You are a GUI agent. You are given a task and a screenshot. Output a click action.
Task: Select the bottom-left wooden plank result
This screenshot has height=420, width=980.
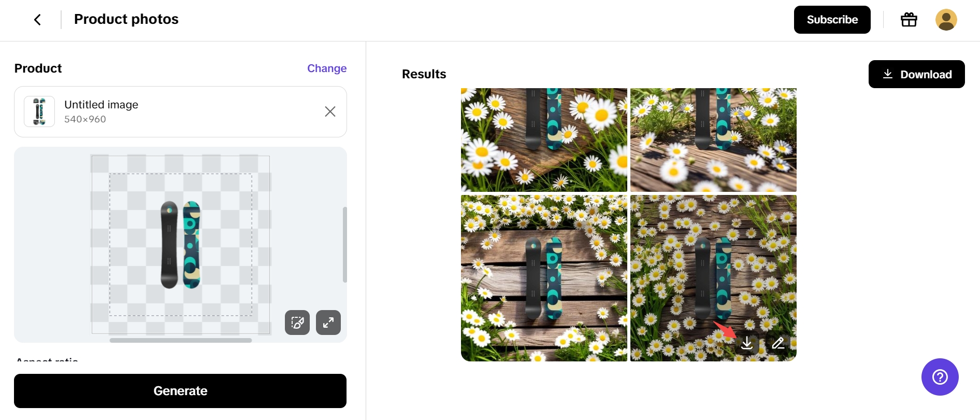click(544, 278)
